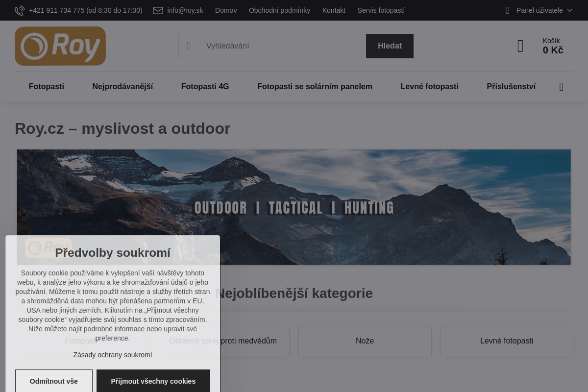Open Příslušenství menu
The image size is (588, 392).
[x=511, y=87]
